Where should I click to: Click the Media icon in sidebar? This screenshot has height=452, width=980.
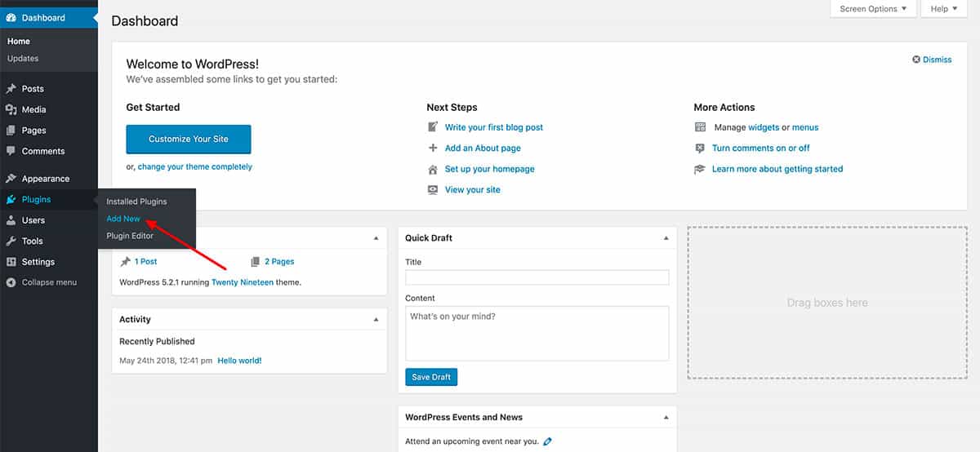tap(11, 109)
